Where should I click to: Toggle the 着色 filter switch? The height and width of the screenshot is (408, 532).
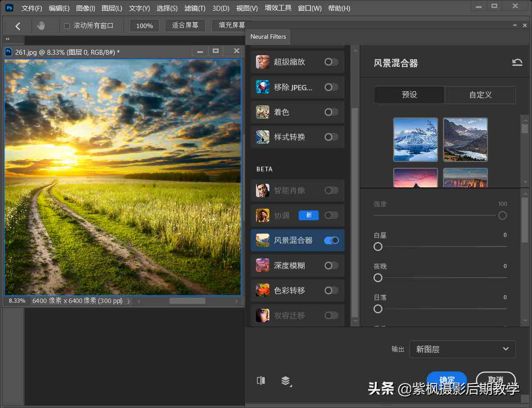pyautogui.click(x=331, y=112)
